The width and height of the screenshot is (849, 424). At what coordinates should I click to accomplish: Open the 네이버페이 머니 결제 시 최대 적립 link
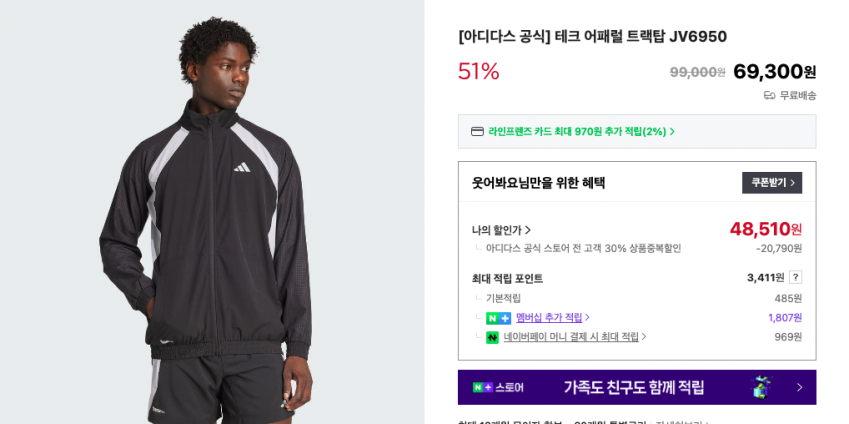tap(571, 337)
